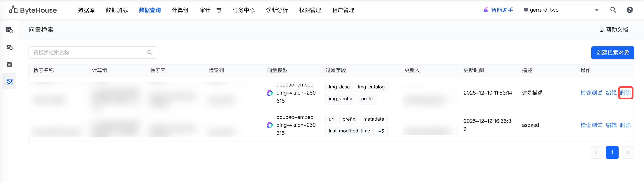Click the 检索表 column header

tap(158, 70)
